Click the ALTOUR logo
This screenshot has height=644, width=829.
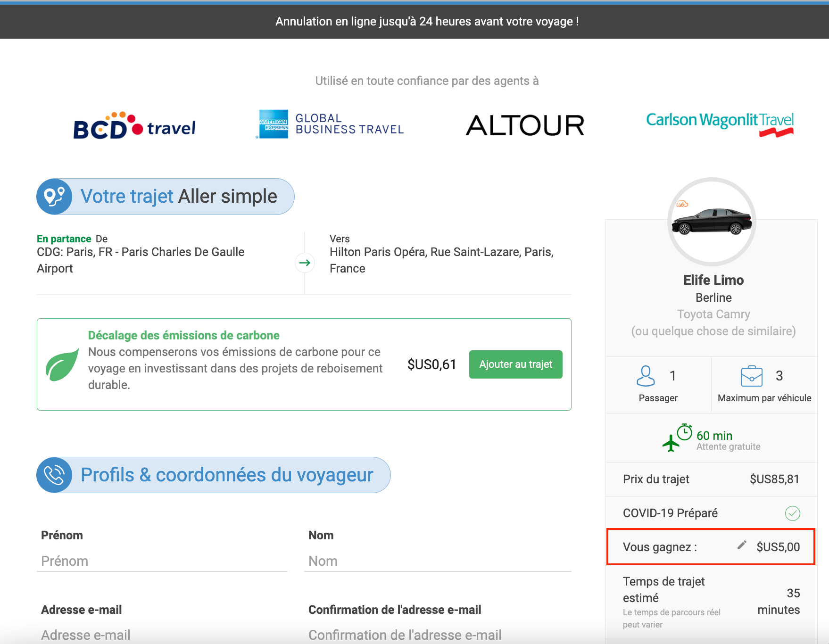pos(525,125)
